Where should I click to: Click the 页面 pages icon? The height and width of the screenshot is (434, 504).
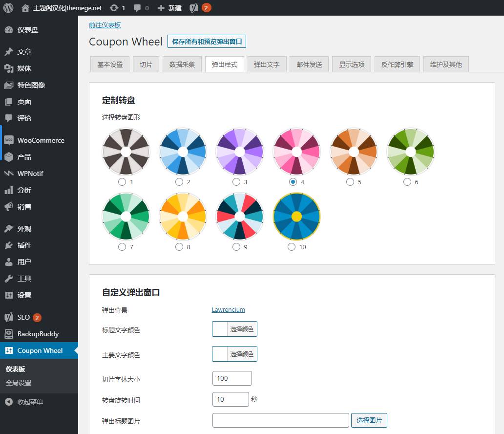pos(9,102)
